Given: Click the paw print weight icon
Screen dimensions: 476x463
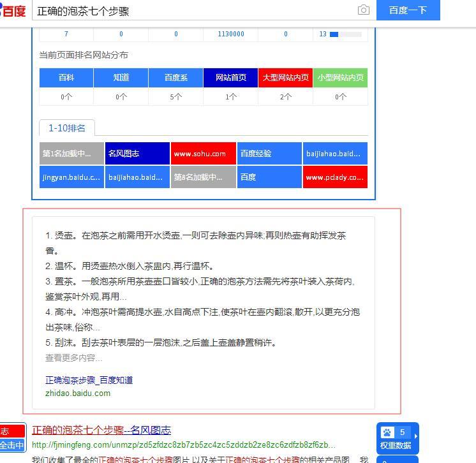Looking at the screenshot, I should (387, 432).
